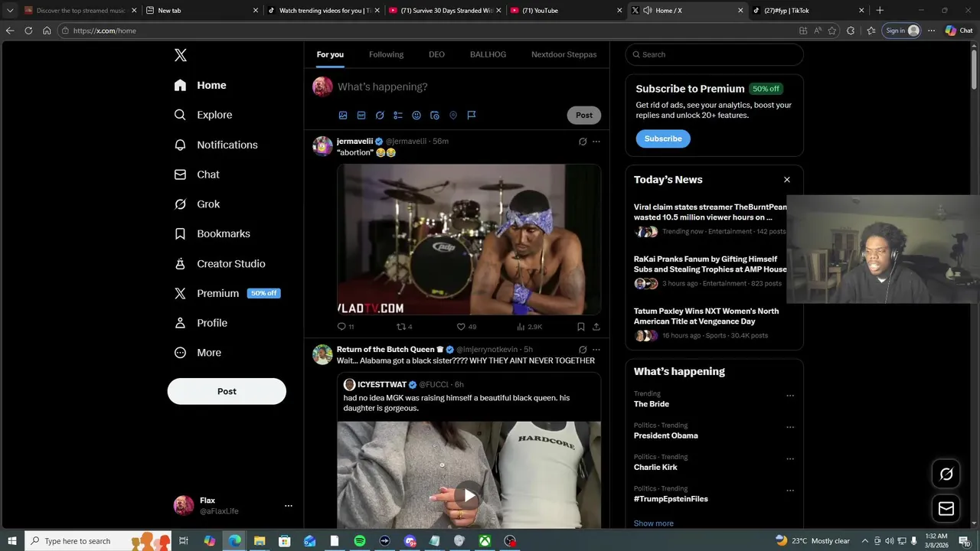This screenshot has width=980, height=551.
Task: Click the grey Post button in composer
Action: pyautogui.click(x=584, y=116)
